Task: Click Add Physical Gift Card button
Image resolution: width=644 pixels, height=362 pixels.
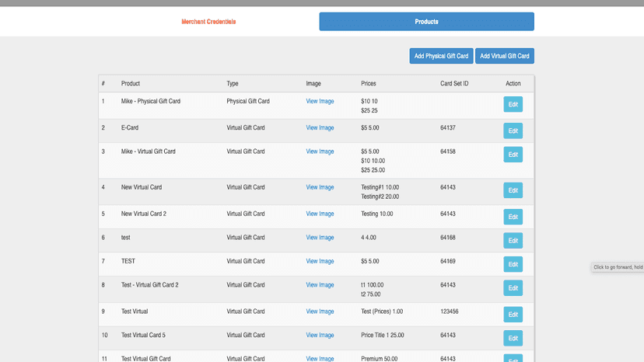Action: click(441, 56)
